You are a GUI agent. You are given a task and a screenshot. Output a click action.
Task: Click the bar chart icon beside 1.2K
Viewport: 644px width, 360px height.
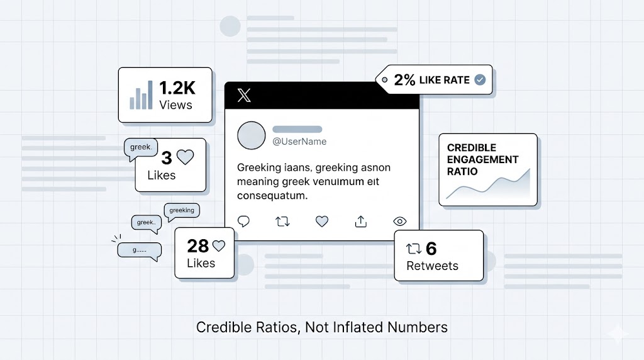coord(141,95)
